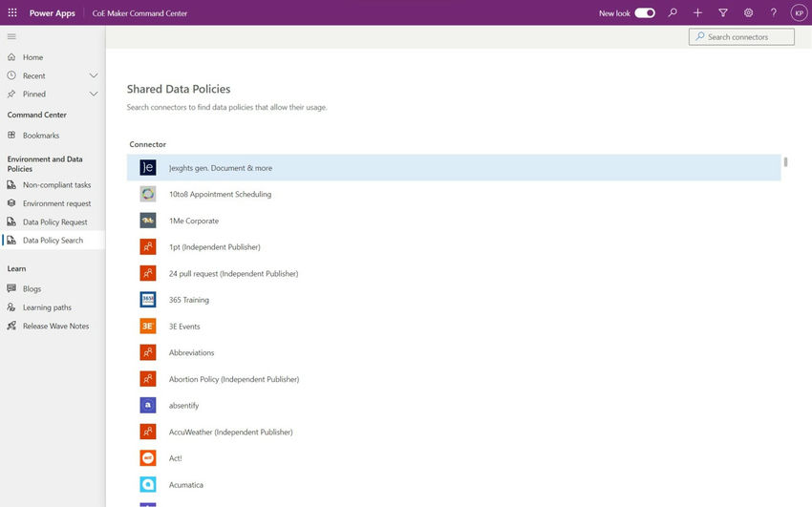Click the Acumatica connector icon
The image size is (812, 507).
click(147, 484)
